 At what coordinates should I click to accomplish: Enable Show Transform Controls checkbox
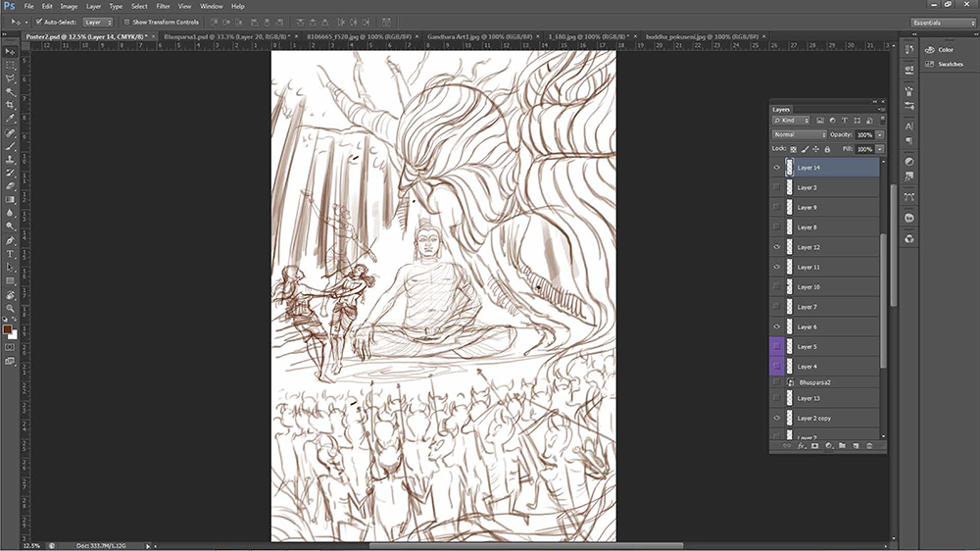click(x=126, y=22)
